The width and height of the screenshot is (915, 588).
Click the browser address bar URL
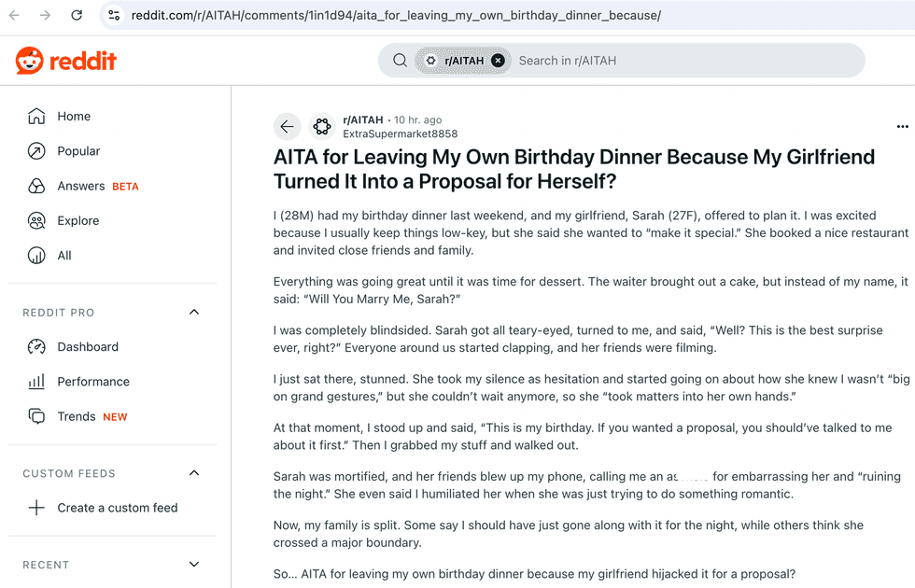(396, 15)
